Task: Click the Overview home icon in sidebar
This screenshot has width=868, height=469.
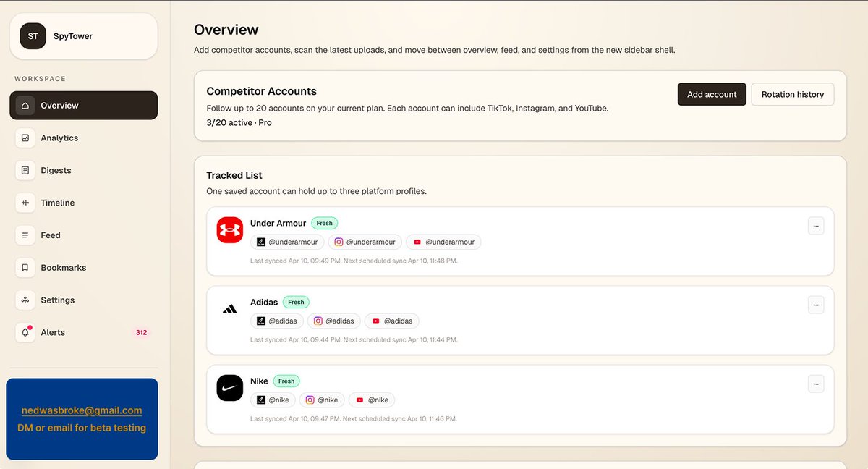Action: [x=25, y=106]
